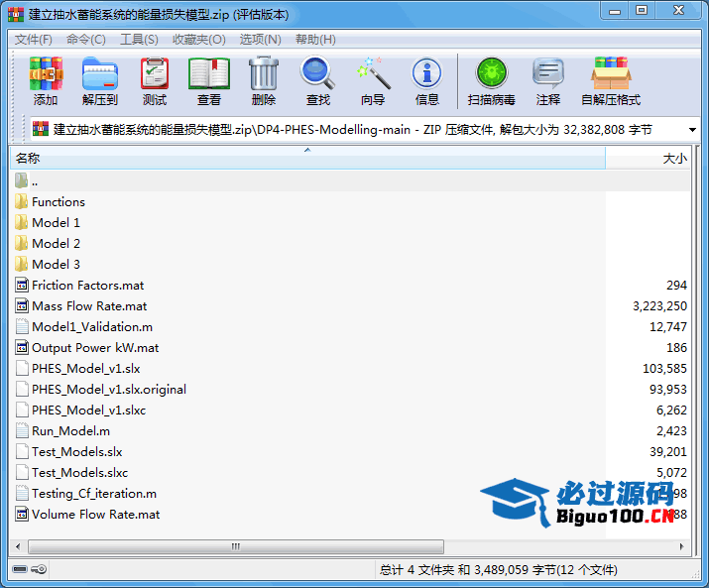Click the Scan Virus (扫描病毒) icon
This screenshot has height=588, width=709.
coord(492,72)
